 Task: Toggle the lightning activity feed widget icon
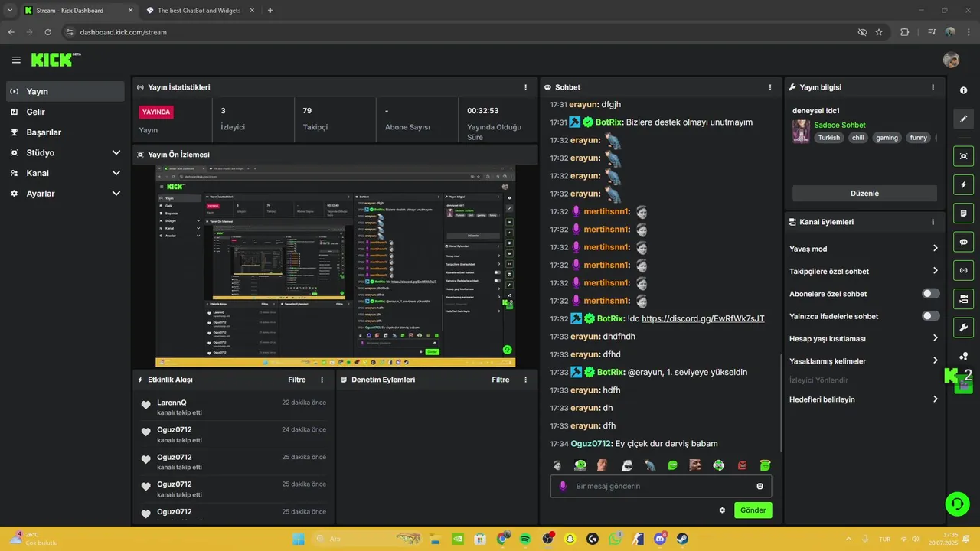click(963, 184)
